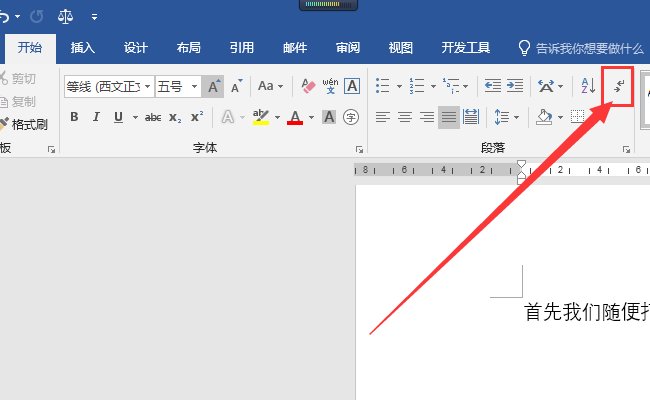Toggle italic formatting
Screen dimensions: 650x400
[96, 117]
